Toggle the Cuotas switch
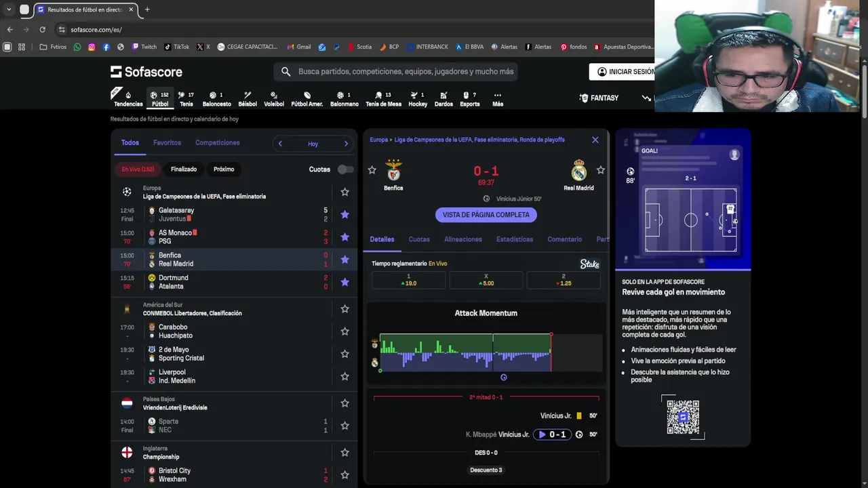This screenshot has width=868, height=488. [345, 169]
